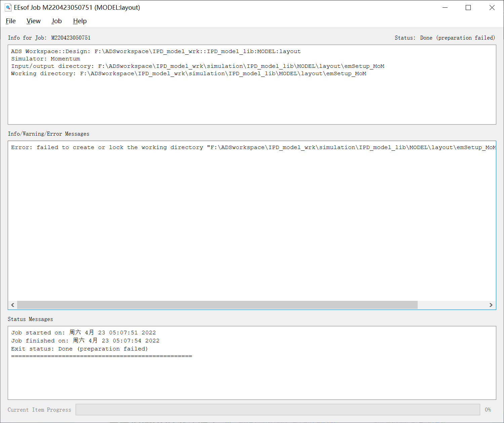
Task: Click the 'Working directory' line
Action: point(188,74)
